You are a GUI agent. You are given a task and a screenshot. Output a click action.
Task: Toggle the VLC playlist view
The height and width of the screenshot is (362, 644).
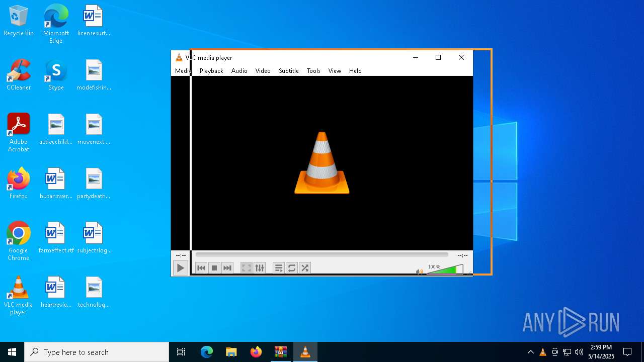pyautogui.click(x=279, y=268)
